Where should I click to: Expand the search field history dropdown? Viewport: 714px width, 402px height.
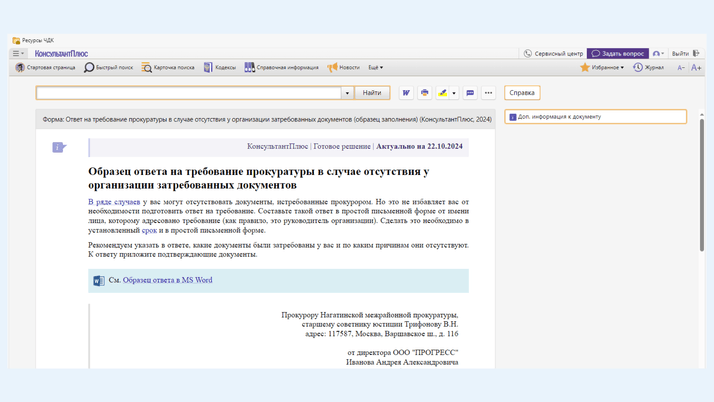click(347, 93)
